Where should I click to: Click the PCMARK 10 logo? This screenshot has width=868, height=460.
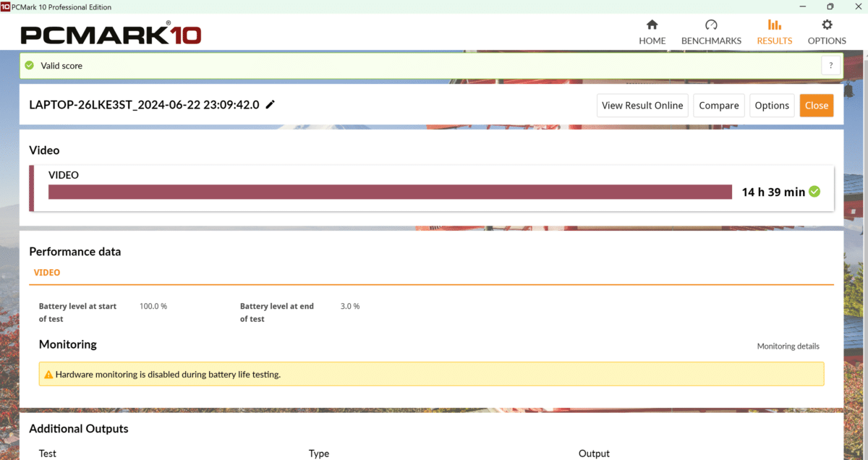click(x=111, y=33)
